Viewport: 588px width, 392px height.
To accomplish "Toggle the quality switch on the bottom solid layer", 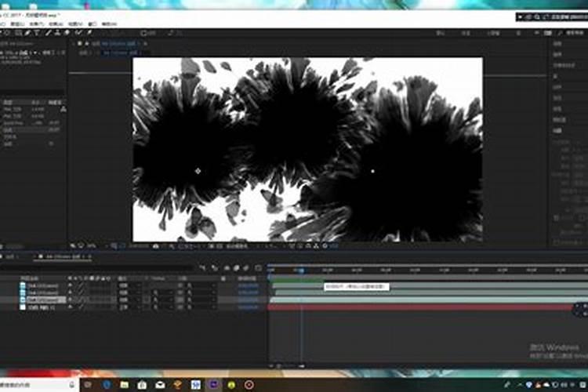I will click(x=81, y=307).
